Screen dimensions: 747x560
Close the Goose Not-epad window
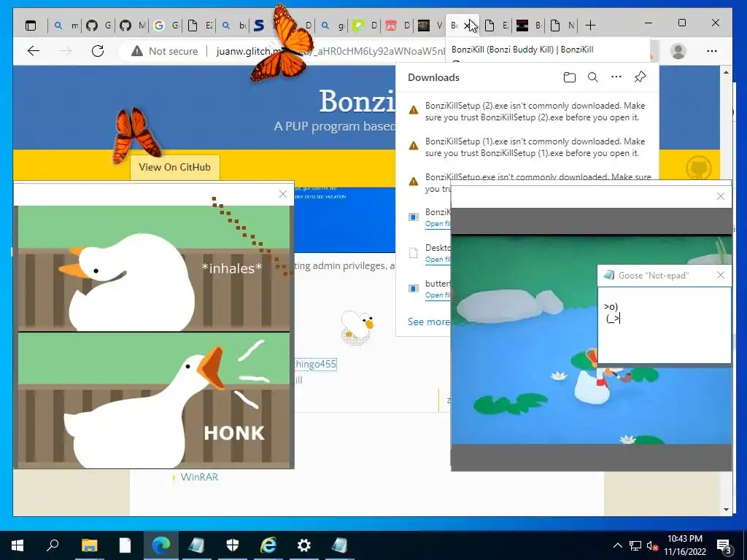pos(720,275)
